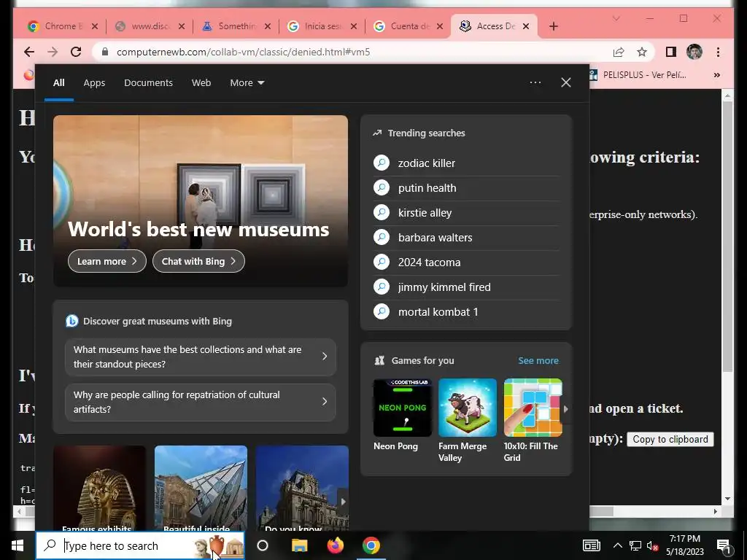Viewport: 747px width, 560px height.
Task: Show more bookmarks chevron
Action: 716,75
